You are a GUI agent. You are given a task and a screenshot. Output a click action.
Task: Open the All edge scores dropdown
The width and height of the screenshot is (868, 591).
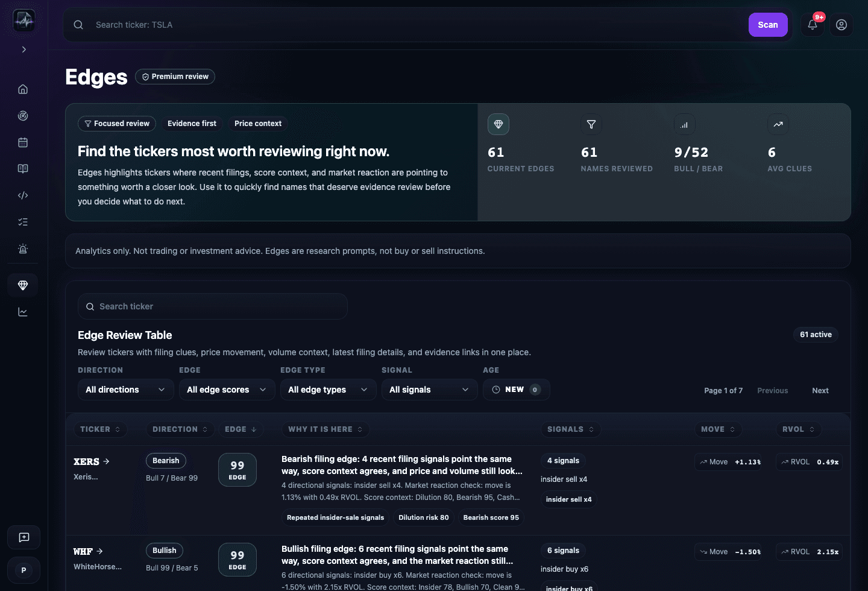pos(227,390)
